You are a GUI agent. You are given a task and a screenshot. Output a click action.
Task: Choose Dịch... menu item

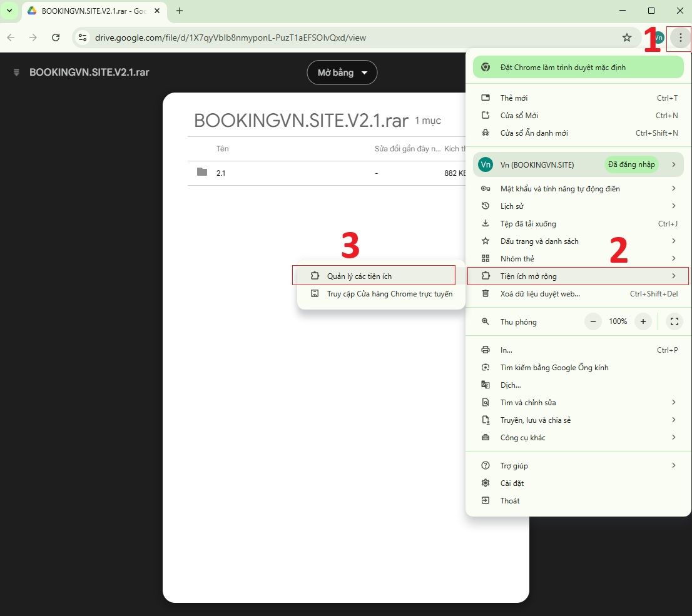[579, 385]
